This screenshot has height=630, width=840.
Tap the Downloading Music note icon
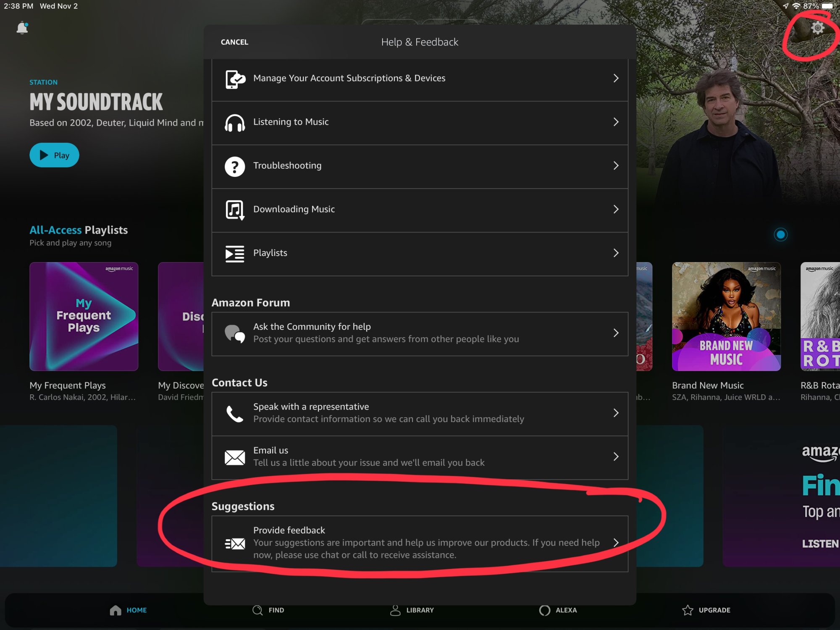(x=234, y=210)
